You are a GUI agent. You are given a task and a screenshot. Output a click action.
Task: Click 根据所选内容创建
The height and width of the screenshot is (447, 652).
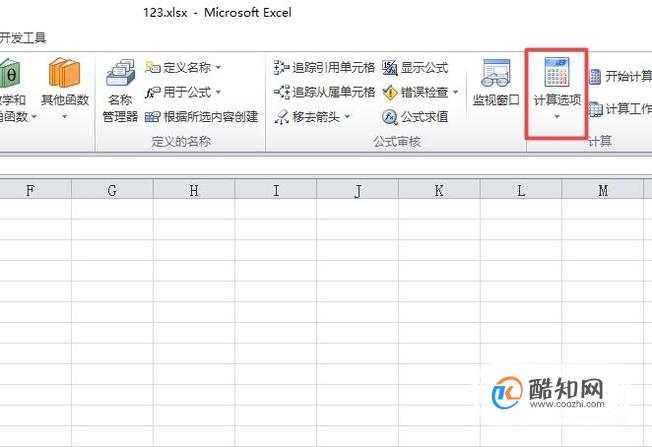202,117
